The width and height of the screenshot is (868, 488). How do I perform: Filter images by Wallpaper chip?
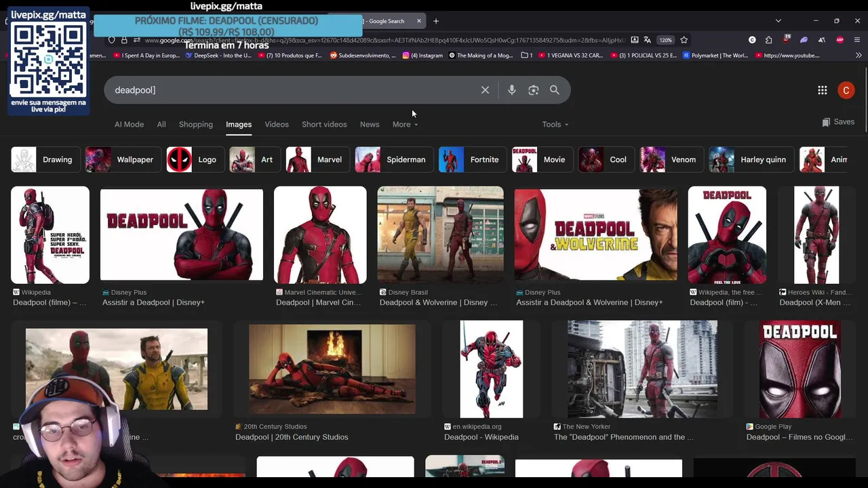pyautogui.click(x=123, y=160)
